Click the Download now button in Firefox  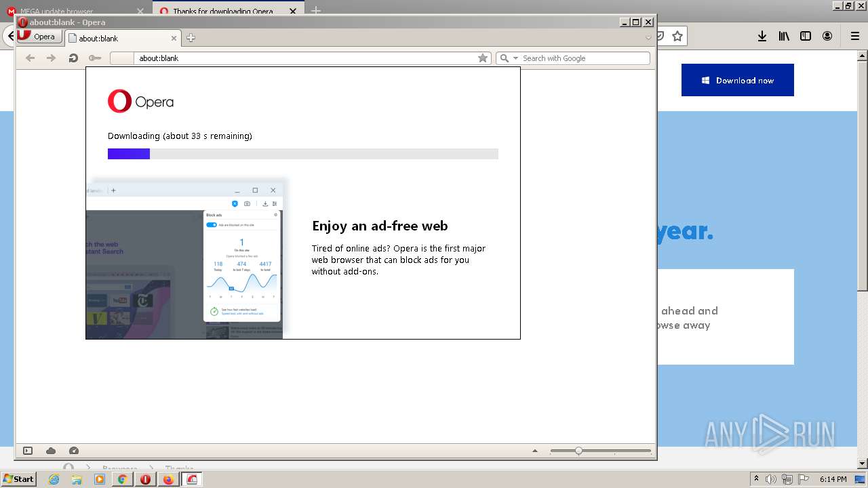click(x=738, y=80)
